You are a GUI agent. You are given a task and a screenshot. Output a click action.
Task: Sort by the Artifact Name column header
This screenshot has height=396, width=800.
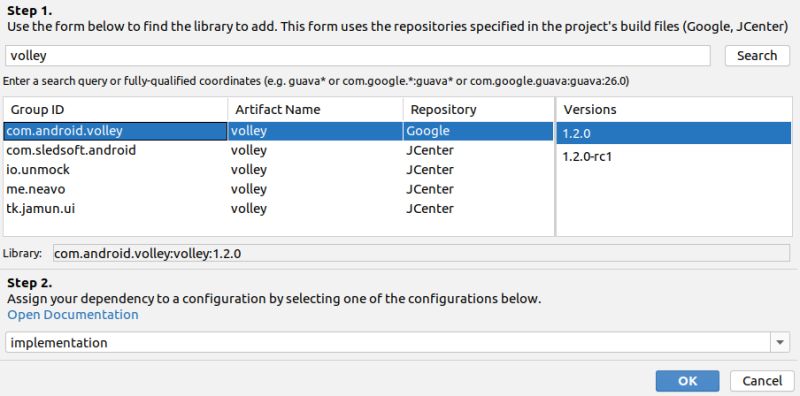pyautogui.click(x=315, y=110)
